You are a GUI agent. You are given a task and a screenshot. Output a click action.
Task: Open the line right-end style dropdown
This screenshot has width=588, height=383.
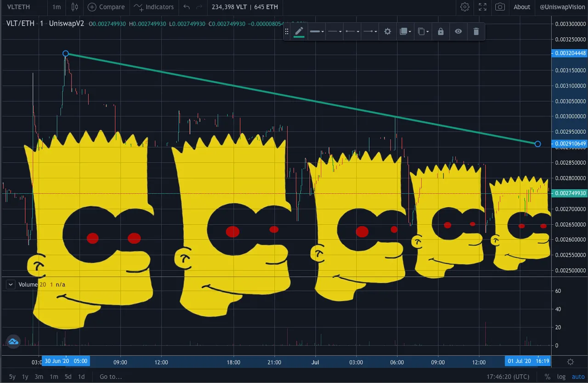370,31
